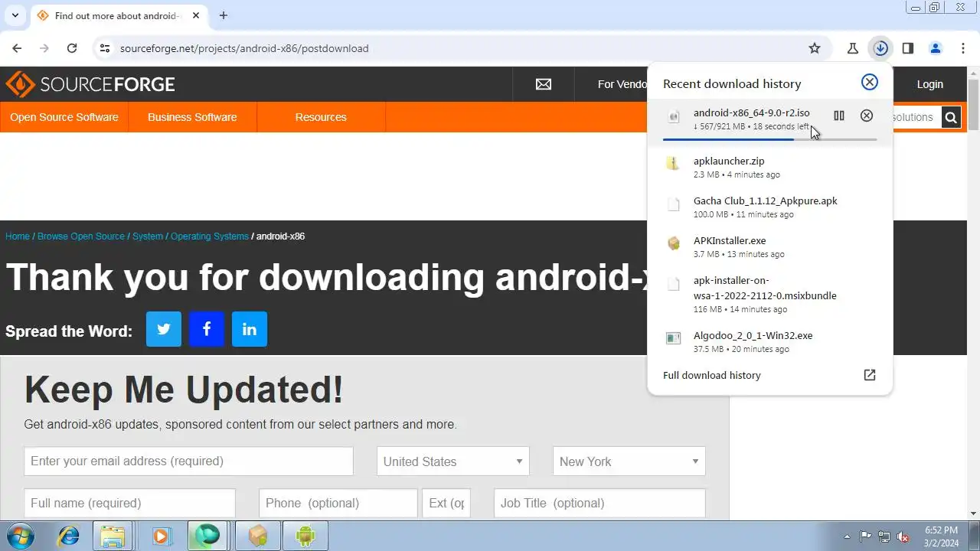Cancel the android-x86_64-9.0-r2.iso download
980x551 pixels.
(867, 116)
